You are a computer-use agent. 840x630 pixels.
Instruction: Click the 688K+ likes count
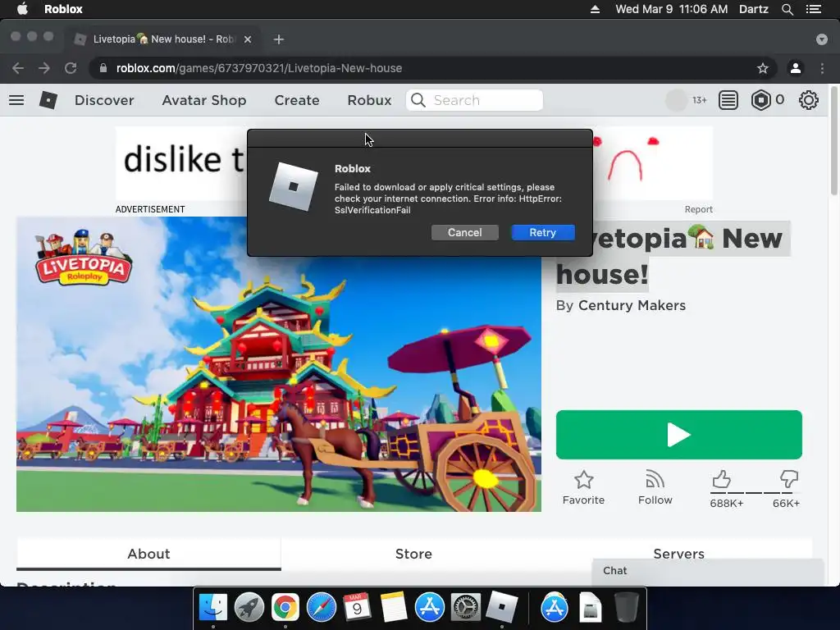pos(727,503)
